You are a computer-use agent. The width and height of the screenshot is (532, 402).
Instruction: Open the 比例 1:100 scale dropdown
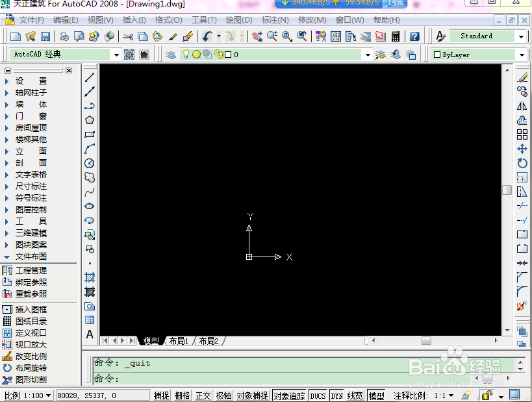click(x=28, y=396)
